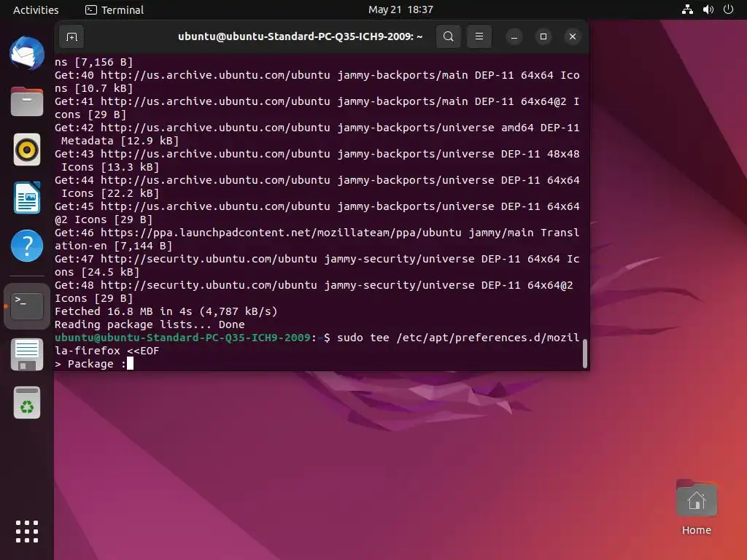Click the Get:45 universe DEP-11 line
Image resolution: width=747 pixels, height=560 pixels.
(317, 206)
